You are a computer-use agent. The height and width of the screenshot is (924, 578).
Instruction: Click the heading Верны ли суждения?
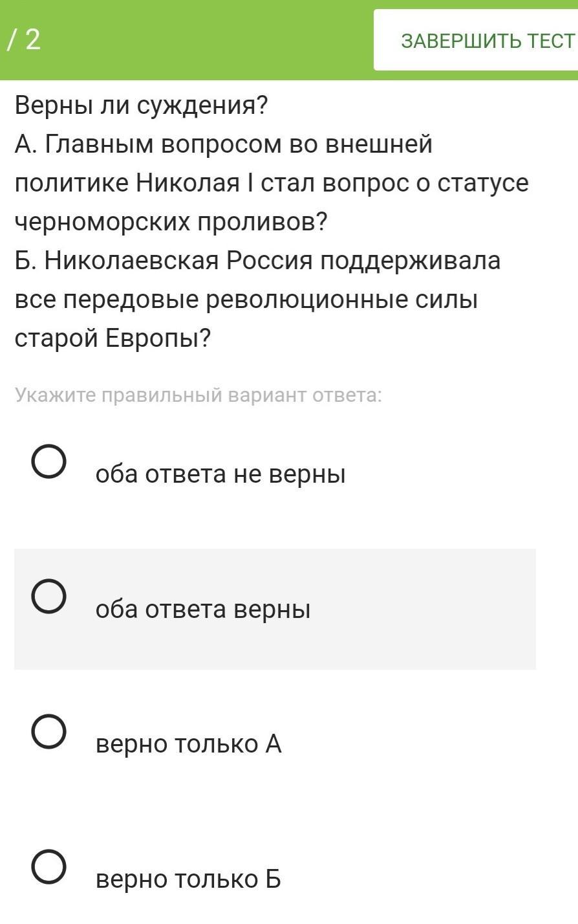pyautogui.click(x=141, y=105)
